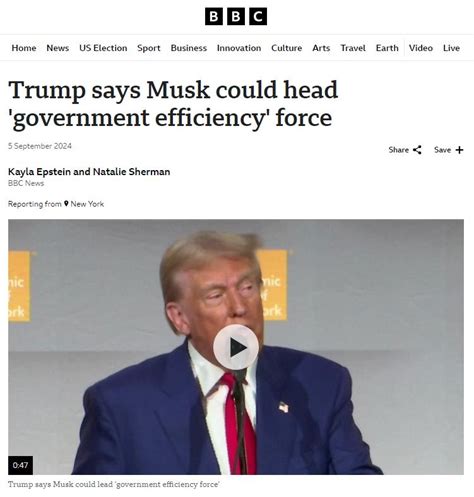
Task: Click the Save plus icon
Action: point(459,150)
